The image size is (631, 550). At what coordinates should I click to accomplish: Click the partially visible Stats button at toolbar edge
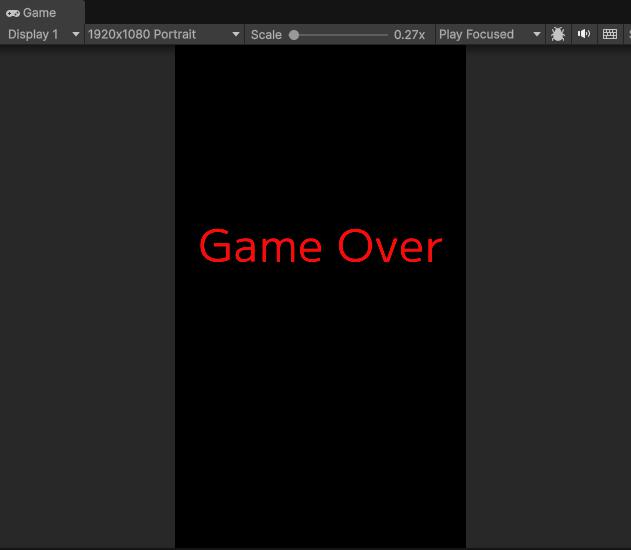(x=627, y=34)
